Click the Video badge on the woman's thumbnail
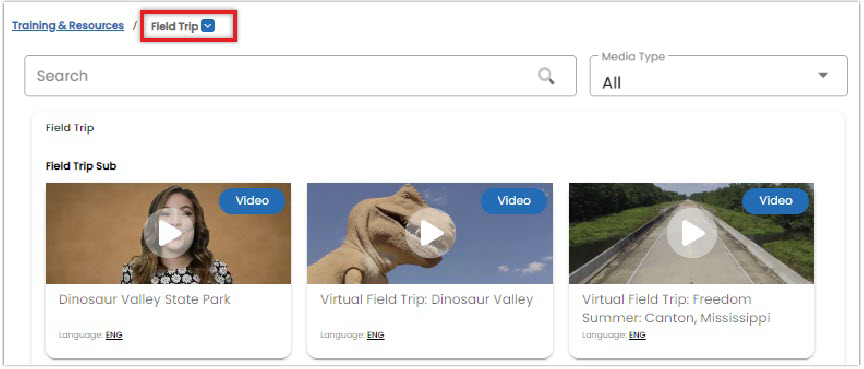 point(252,201)
